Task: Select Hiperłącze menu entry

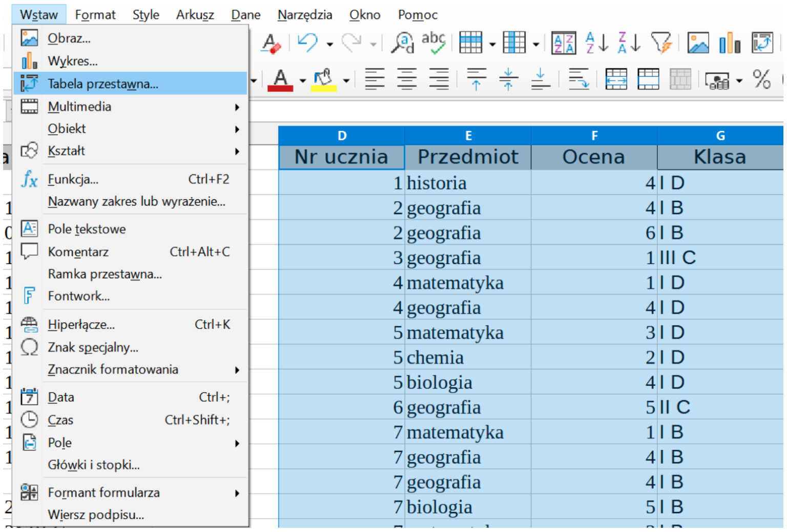Action: [x=81, y=324]
